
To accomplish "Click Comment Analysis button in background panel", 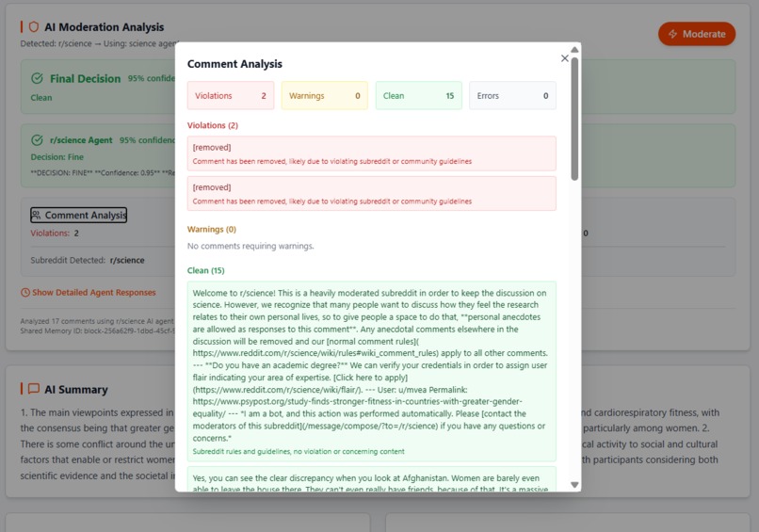I will pos(78,215).
